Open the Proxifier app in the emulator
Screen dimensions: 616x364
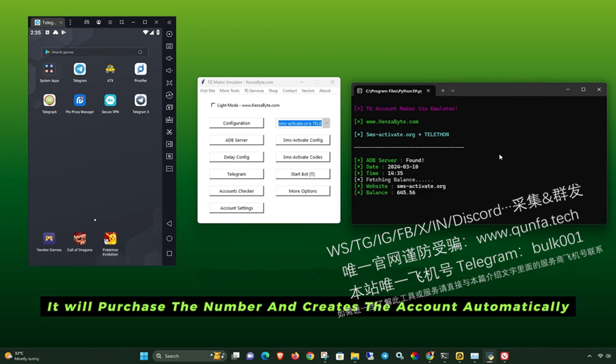tap(140, 70)
